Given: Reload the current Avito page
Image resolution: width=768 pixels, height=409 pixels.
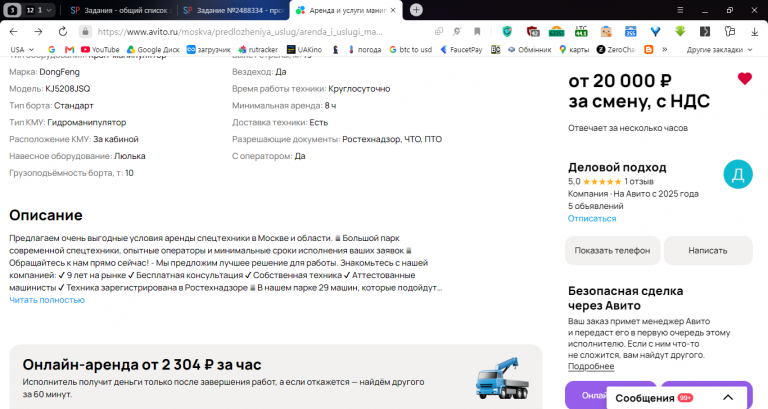Looking at the screenshot, I should pos(63,31).
